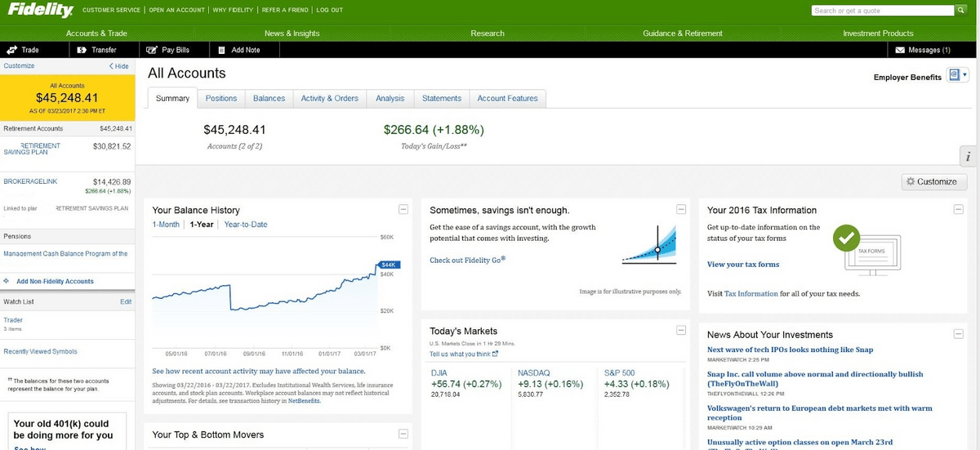Open Volkswagen's return to European debt headline
Screen dimensions: 980x450
coord(819,412)
